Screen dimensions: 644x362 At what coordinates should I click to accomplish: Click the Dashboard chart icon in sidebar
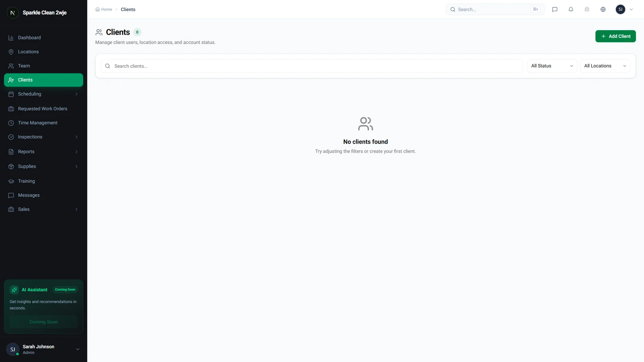pyautogui.click(x=11, y=38)
